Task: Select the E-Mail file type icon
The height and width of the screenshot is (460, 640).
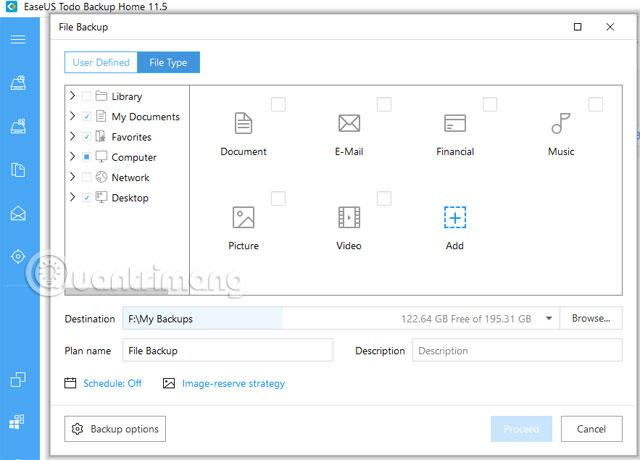Action: 349,123
